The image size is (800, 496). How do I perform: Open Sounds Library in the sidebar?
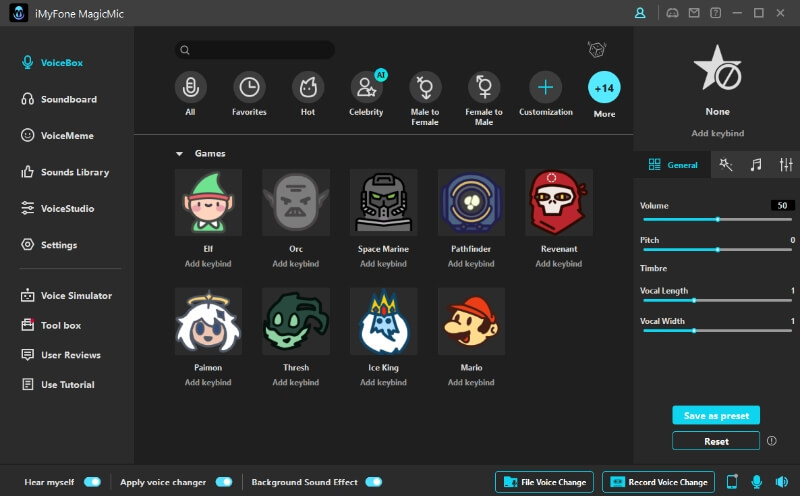click(x=65, y=172)
